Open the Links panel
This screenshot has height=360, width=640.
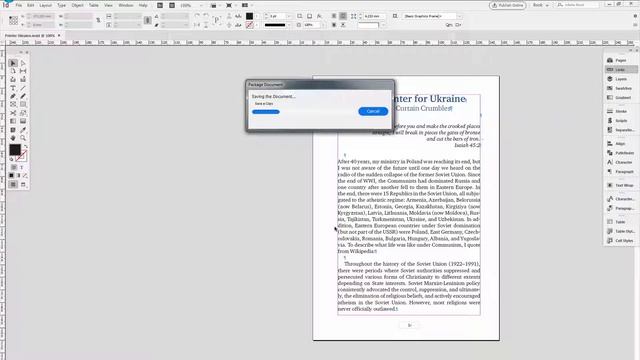(620, 70)
